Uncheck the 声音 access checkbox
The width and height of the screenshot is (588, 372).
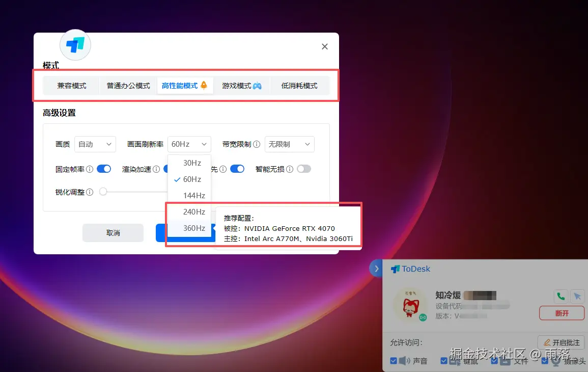tap(394, 361)
